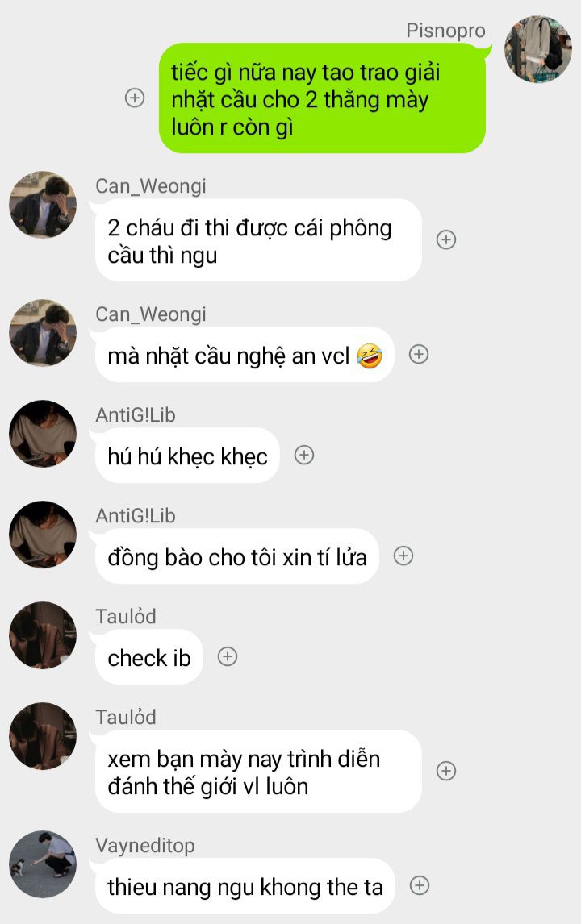Tap plus icon beside "đồng bào cho tôi xin tí lửa"

(x=403, y=556)
